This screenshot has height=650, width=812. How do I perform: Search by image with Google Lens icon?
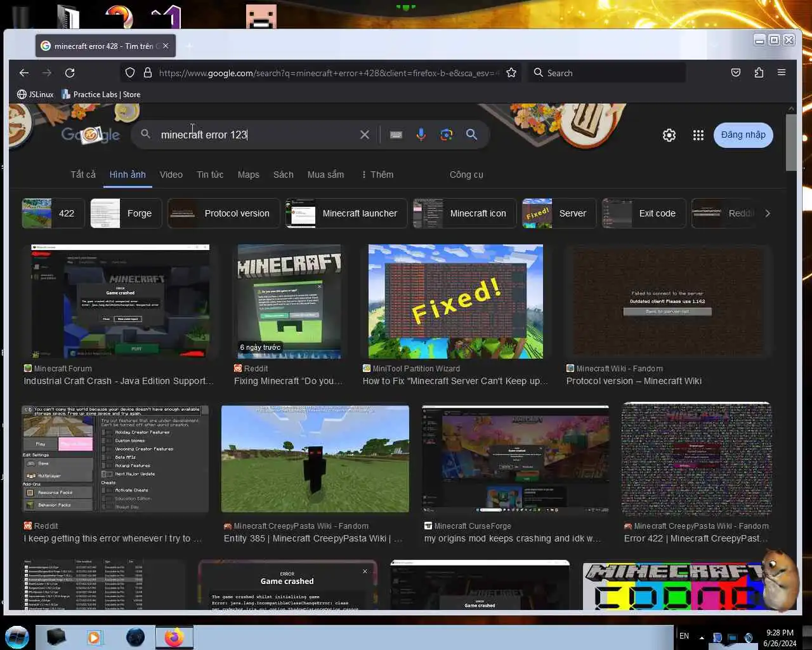[x=447, y=135]
